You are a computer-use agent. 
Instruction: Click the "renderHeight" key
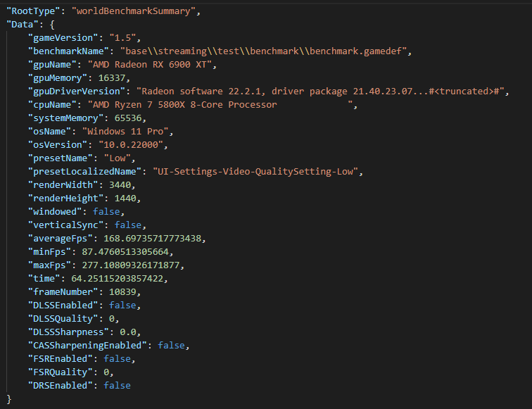[66, 199]
